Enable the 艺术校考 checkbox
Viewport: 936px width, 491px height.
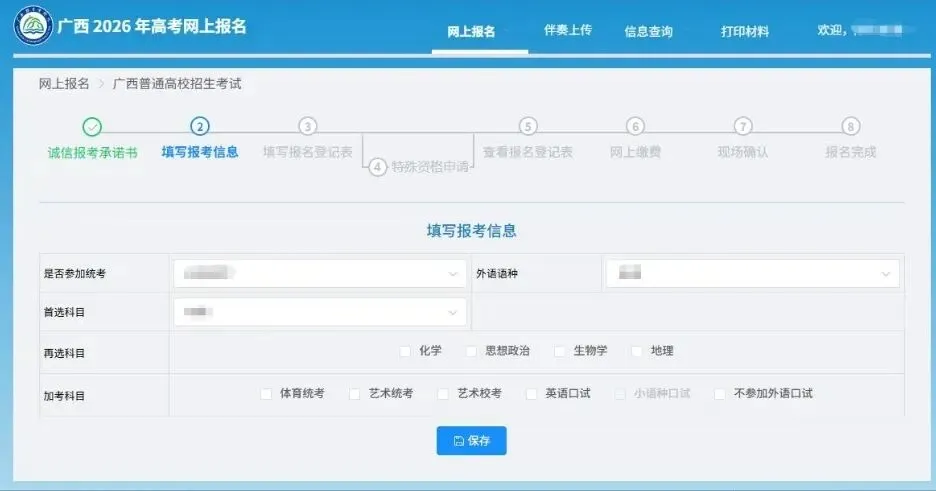coord(443,394)
